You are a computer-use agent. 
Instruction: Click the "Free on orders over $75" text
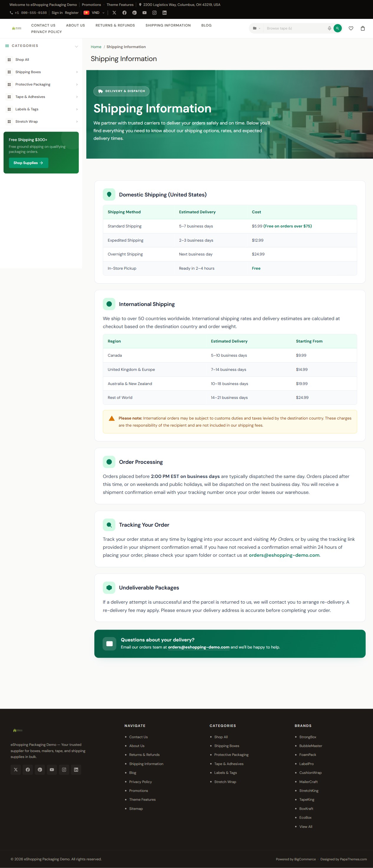click(287, 226)
